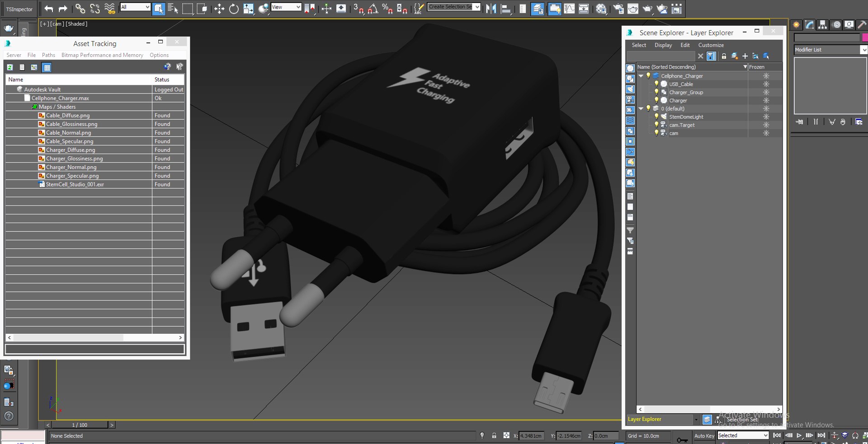Screen dimensions: 868x444
Task: Click the object color swatch in command panel
Action: 865,37
